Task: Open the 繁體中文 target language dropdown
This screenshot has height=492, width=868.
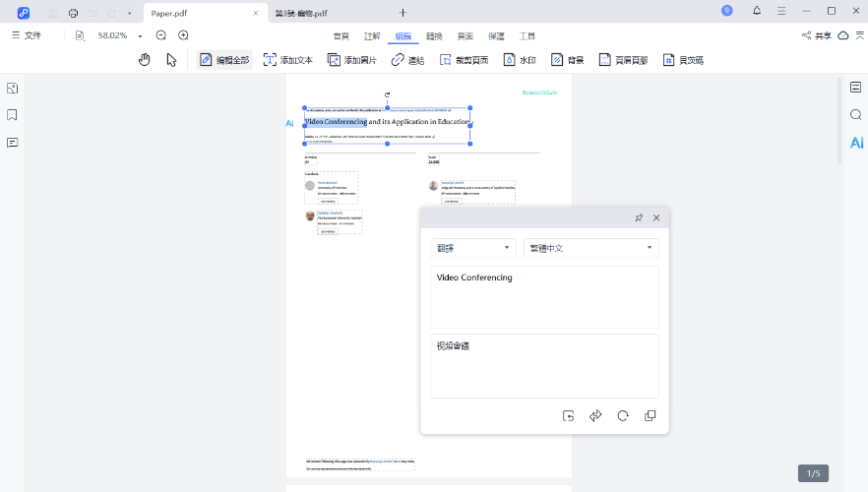Action: pyautogui.click(x=590, y=248)
